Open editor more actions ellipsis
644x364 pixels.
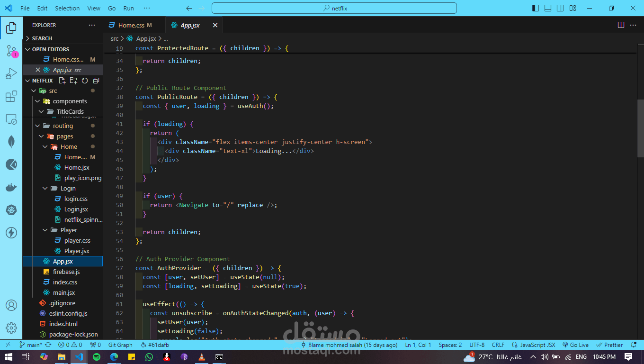coord(633,25)
